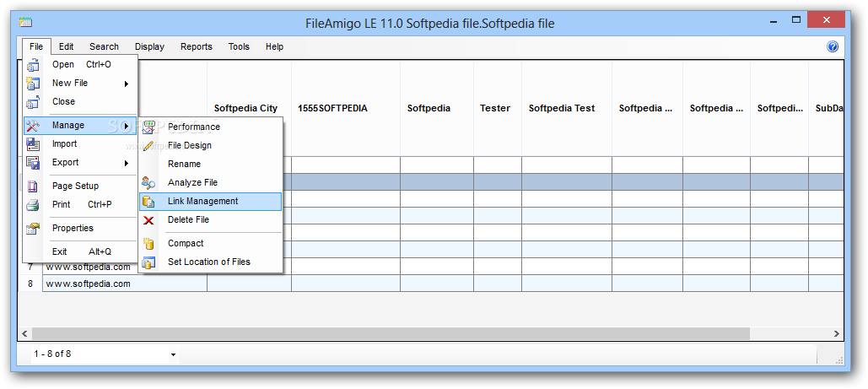Click www.softpedia.com cell in row 8
The height and width of the screenshot is (389, 868).
coord(125,284)
